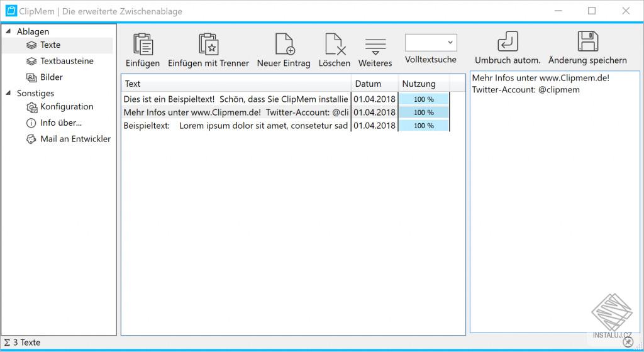Image resolution: width=644 pixels, height=352 pixels.
Task: Click 100 % usage bar of 'Mehr Infos' row
Action: (424, 113)
